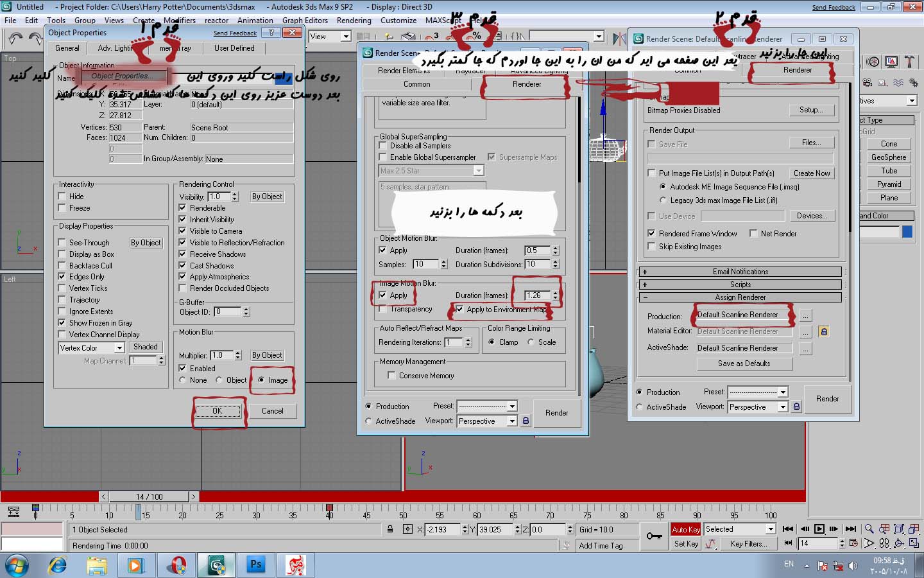Select the Walk Through footprints tool
Image resolution: width=924 pixels, height=578 pixels.
point(884,543)
